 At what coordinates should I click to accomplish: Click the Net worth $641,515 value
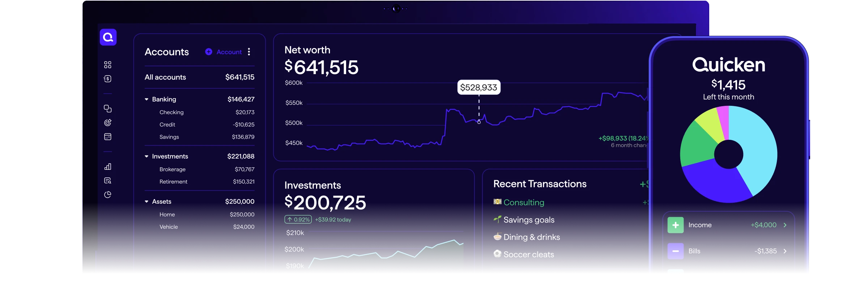tap(321, 67)
